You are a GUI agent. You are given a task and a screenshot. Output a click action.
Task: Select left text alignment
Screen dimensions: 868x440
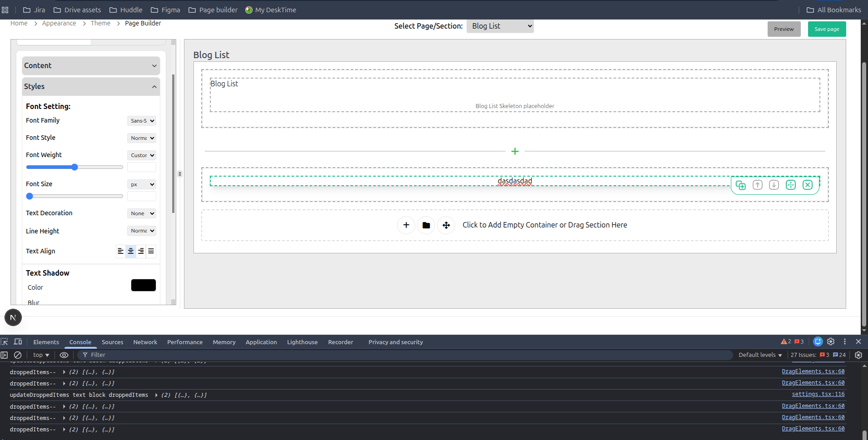coord(120,251)
